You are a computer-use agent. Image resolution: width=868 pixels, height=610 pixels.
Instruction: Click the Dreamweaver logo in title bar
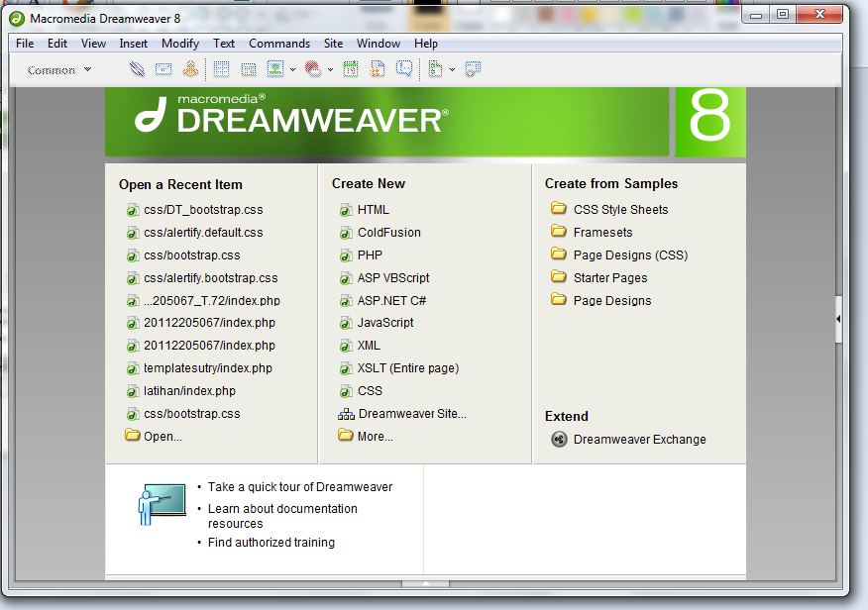[17, 19]
